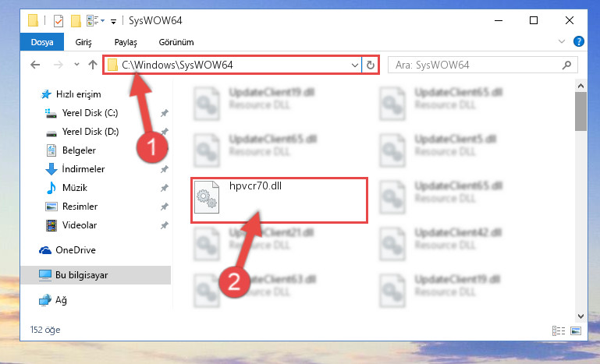600x364 pixels.
Task: Refresh the SysWOW64 folder view
Action: pyautogui.click(x=370, y=65)
